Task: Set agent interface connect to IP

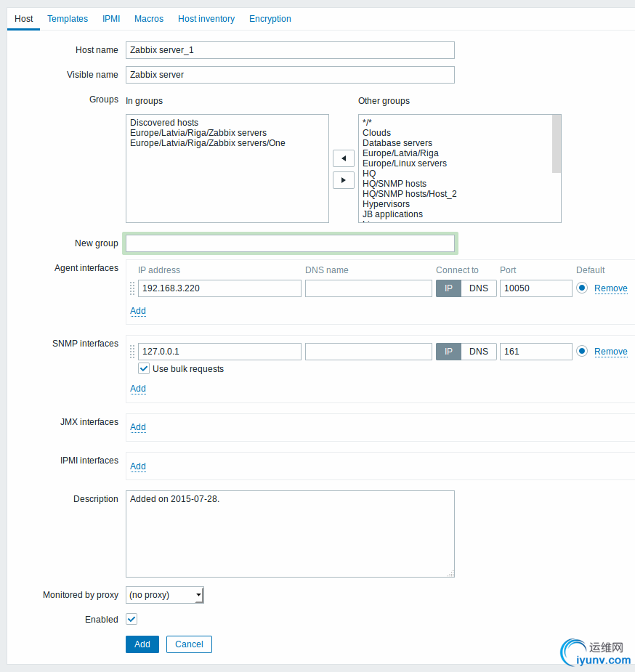Action: (x=448, y=288)
